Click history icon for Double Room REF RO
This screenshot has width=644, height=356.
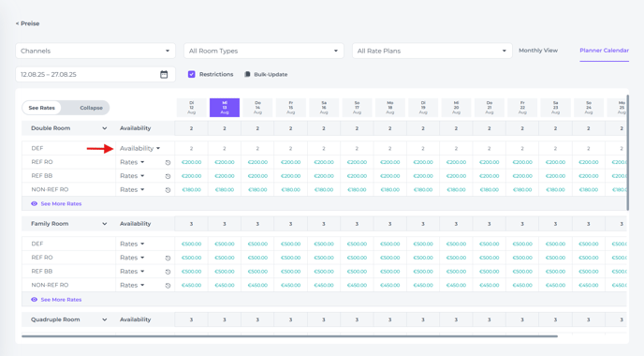click(x=168, y=162)
